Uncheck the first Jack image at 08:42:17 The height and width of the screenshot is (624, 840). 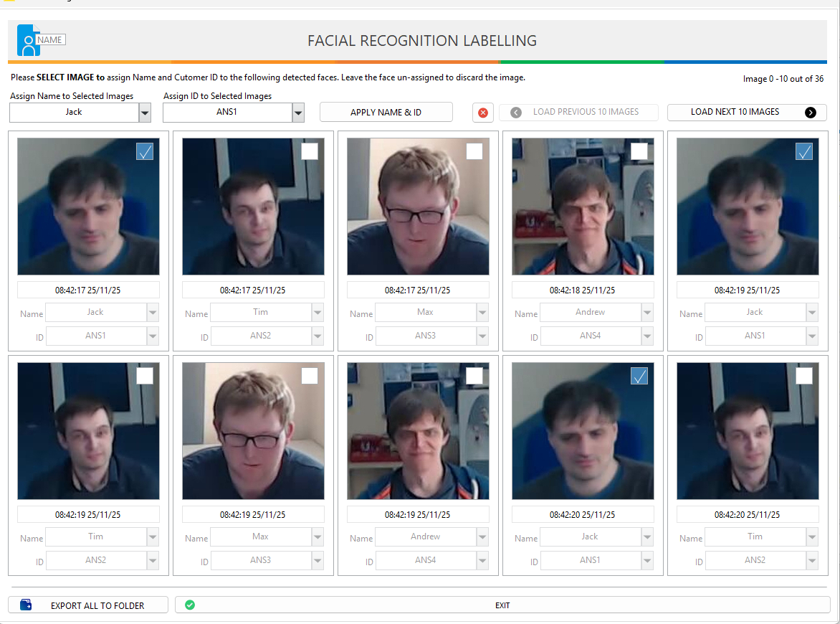tap(145, 151)
